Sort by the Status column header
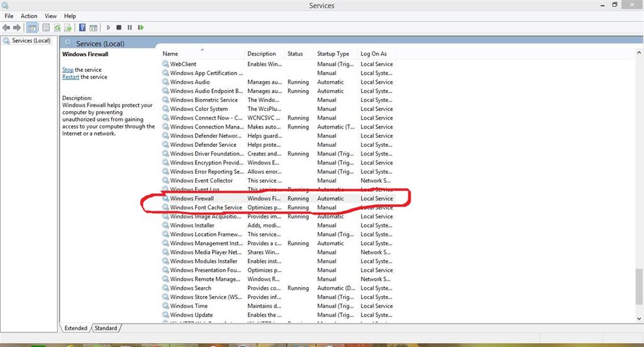Viewport: 644px width, 347px height. (x=300, y=54)
